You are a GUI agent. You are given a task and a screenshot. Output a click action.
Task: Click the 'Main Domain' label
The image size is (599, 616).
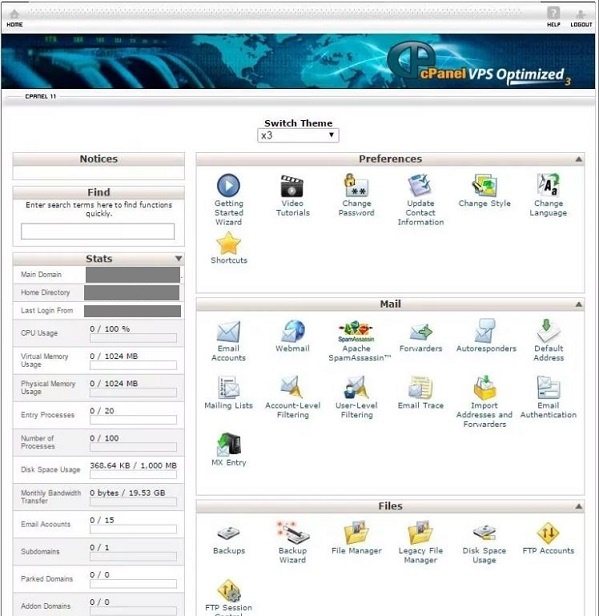point(41,274)
